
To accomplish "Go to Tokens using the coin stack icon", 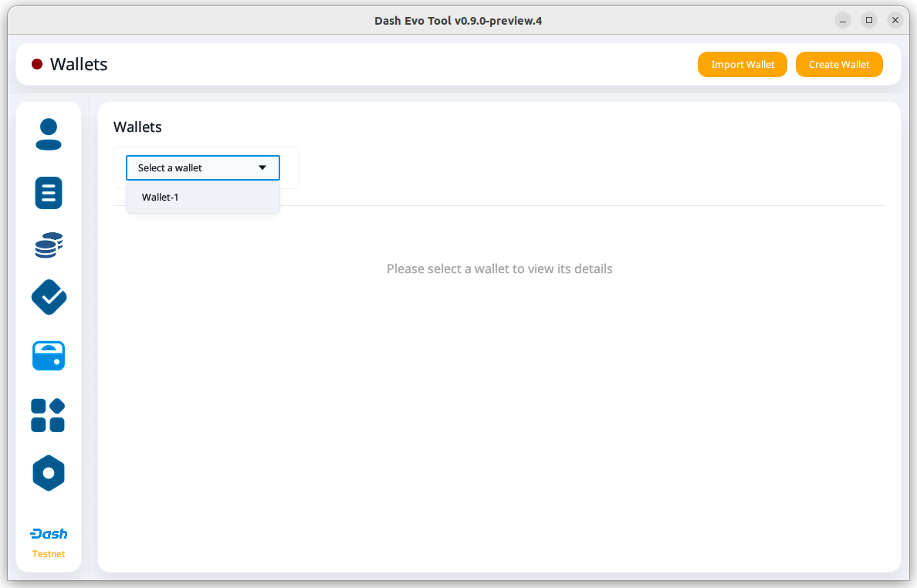I will click(x=49, y=245).
